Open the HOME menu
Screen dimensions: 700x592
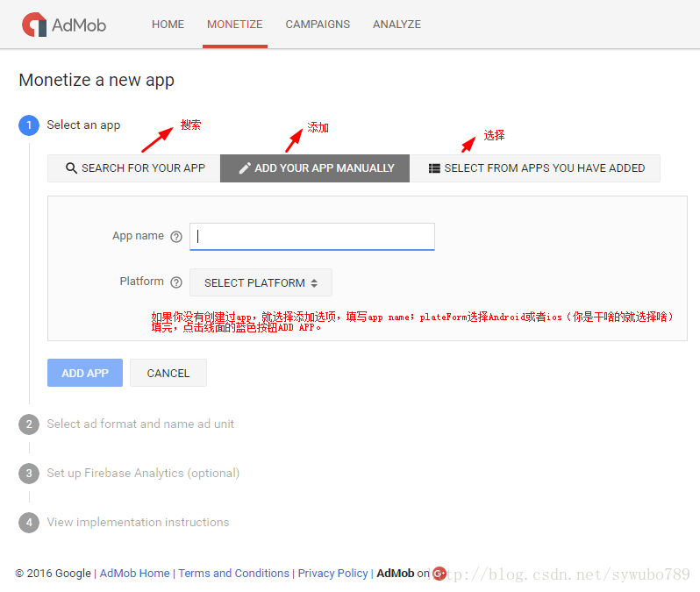168,24
